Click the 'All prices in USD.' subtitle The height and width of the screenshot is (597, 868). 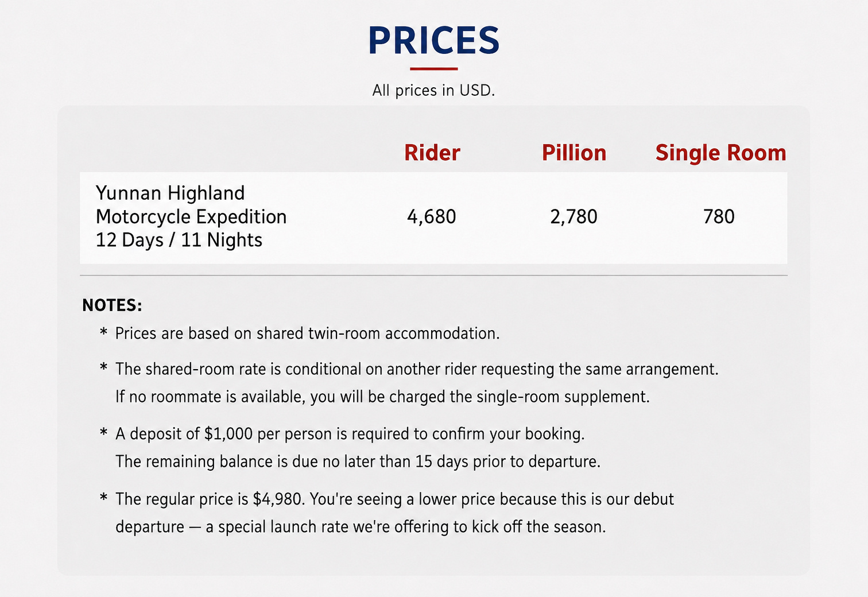click(x=433, y=90)
